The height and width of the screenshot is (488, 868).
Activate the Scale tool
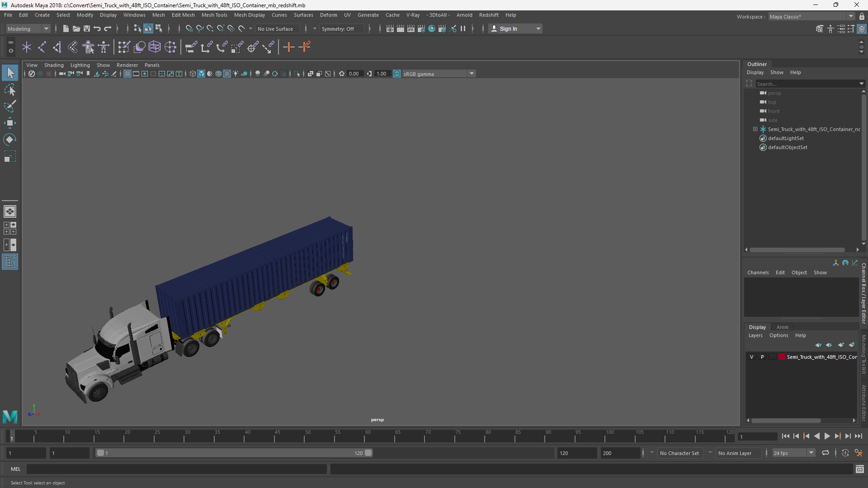[10, 156]
